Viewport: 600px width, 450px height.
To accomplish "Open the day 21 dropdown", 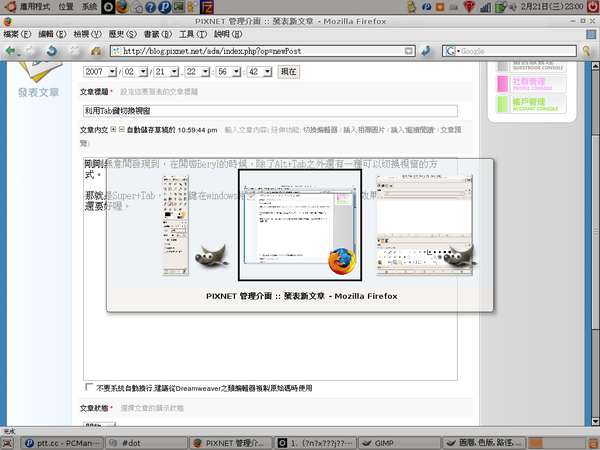I will click(x=166, y=72).
